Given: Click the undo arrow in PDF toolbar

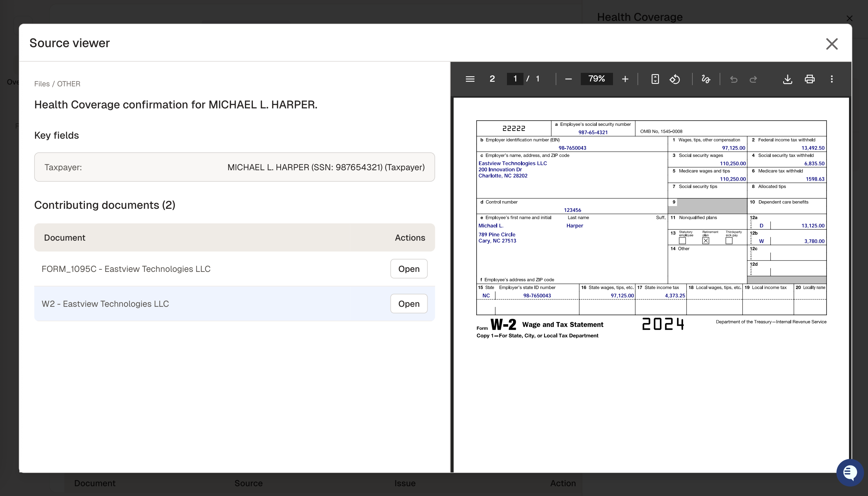Looking at the screenshot, I should tap(733, 79).
